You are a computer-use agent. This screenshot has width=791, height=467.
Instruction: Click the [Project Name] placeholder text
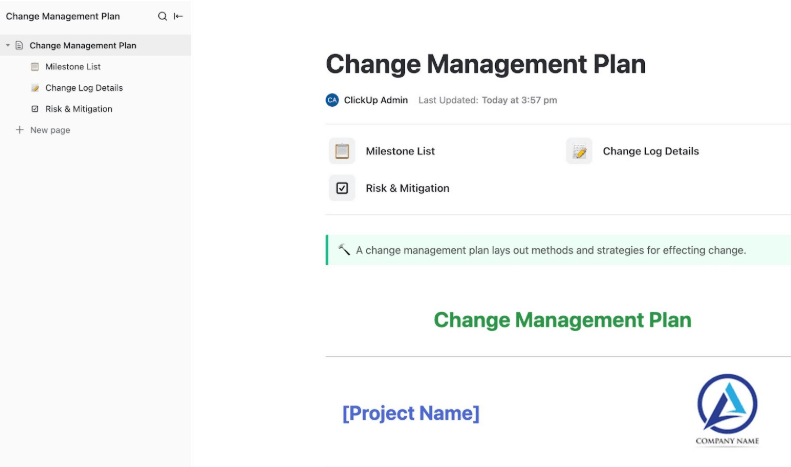(410, 413)
